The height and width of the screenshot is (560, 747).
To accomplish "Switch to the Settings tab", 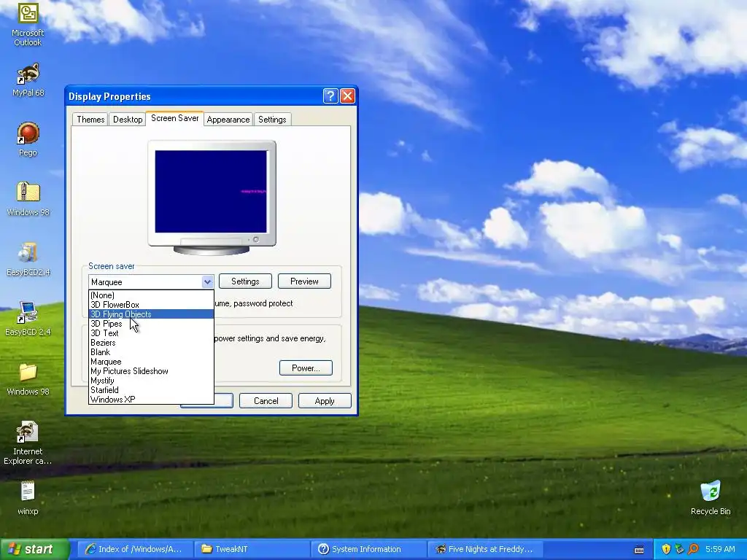I will click(272, 120).
